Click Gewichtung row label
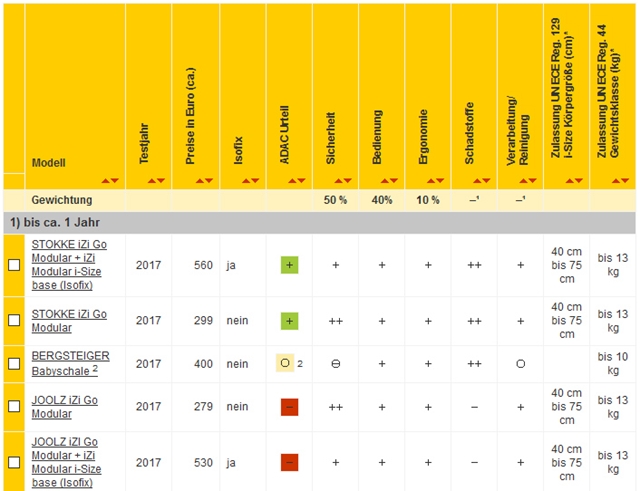 pyautogui.click(x=62, y=200)
